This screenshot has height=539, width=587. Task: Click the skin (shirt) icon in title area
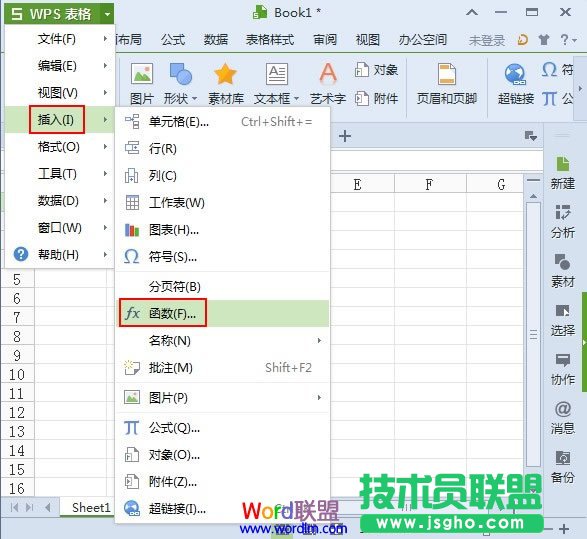tap(544, 39)
